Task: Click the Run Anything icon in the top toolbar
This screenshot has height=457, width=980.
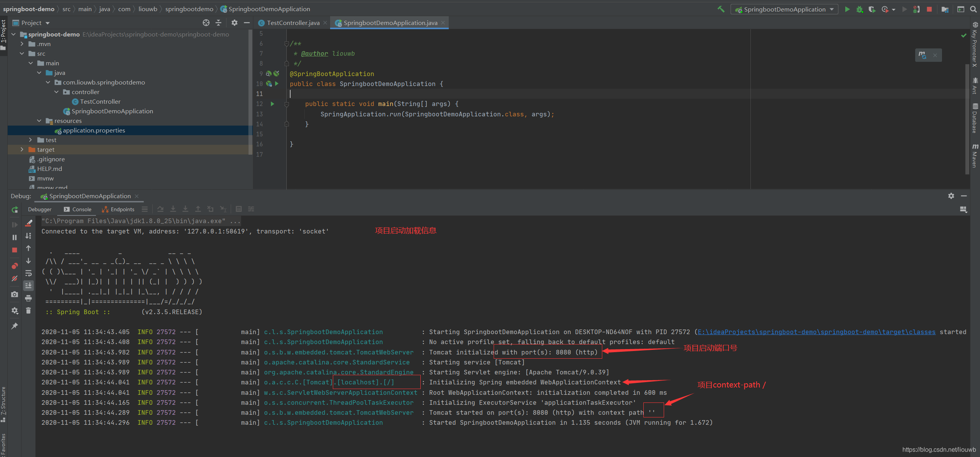Action: (x=961, y=9)
